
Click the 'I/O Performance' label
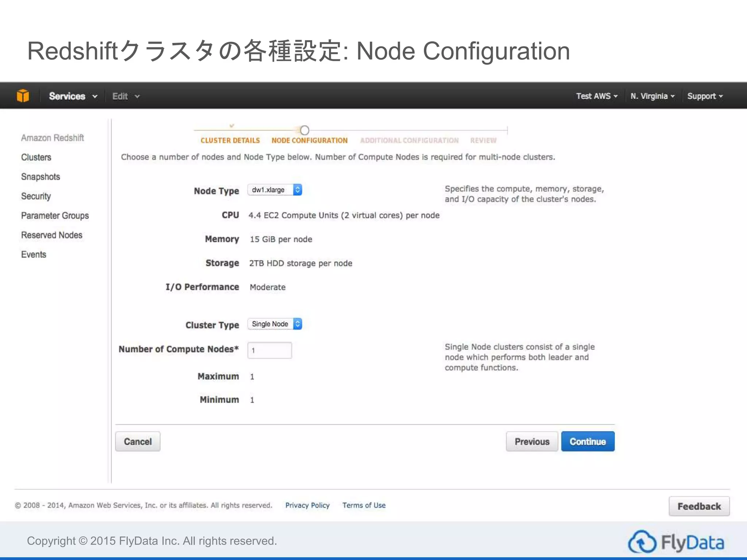[x=202, y=287]
